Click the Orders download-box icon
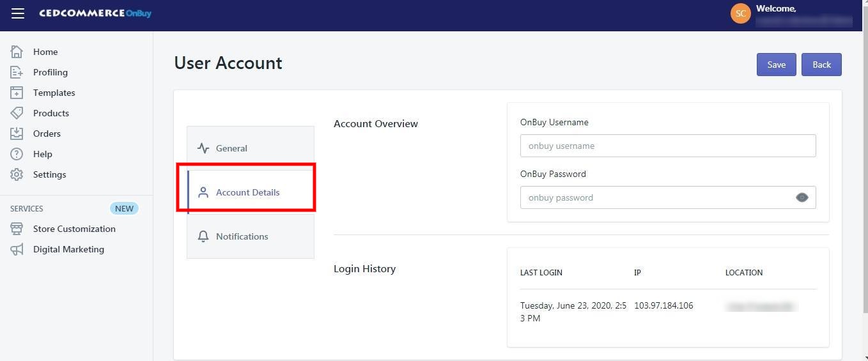 click(x=17, y=134)
